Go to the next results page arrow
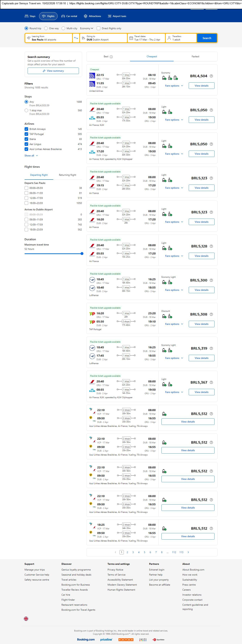The image size is (242, 644). [x=188, y=552]
